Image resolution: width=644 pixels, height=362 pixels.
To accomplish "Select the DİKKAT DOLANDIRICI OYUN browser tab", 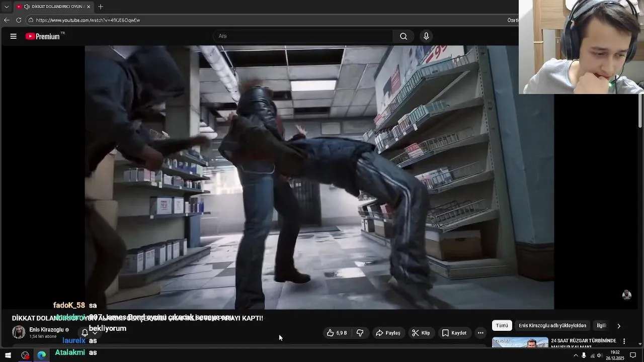I will tap(53, 7).
